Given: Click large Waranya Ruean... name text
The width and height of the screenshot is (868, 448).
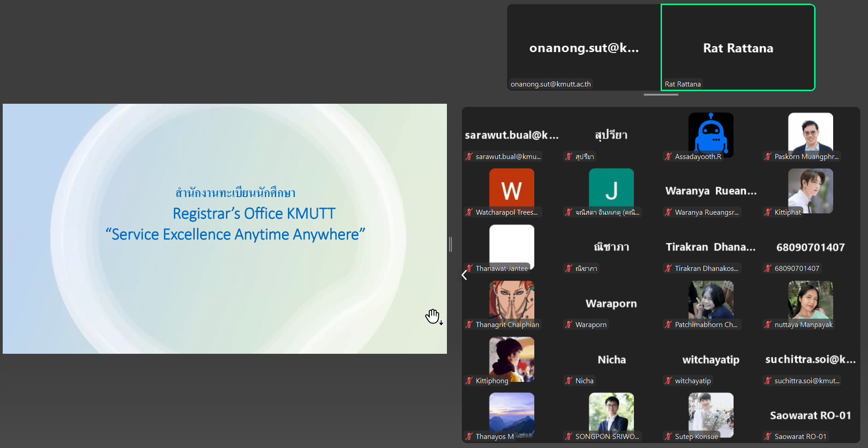Looking at the screenshot, I should click(x=711, y=191).
